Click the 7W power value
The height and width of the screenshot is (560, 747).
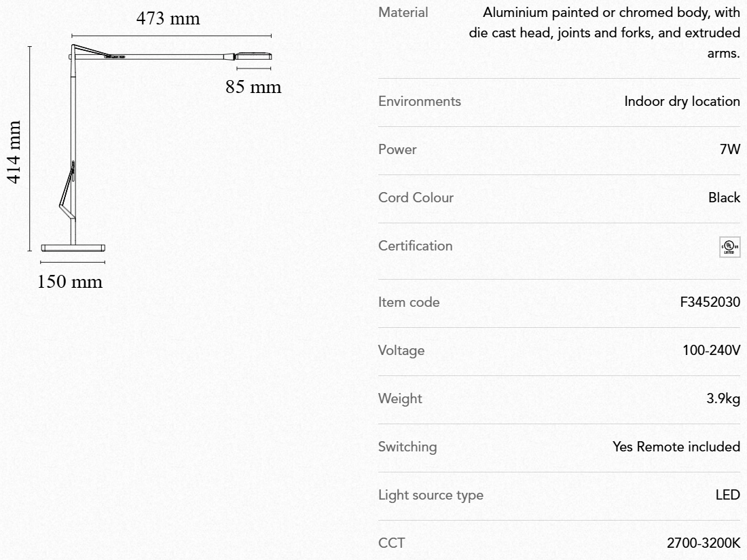[x=729, y=150]
